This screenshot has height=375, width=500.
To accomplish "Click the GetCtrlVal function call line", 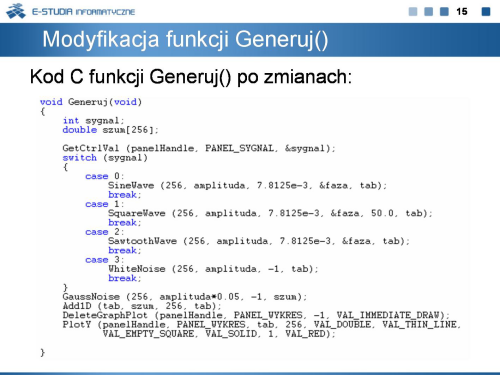I will pos(199,148).
